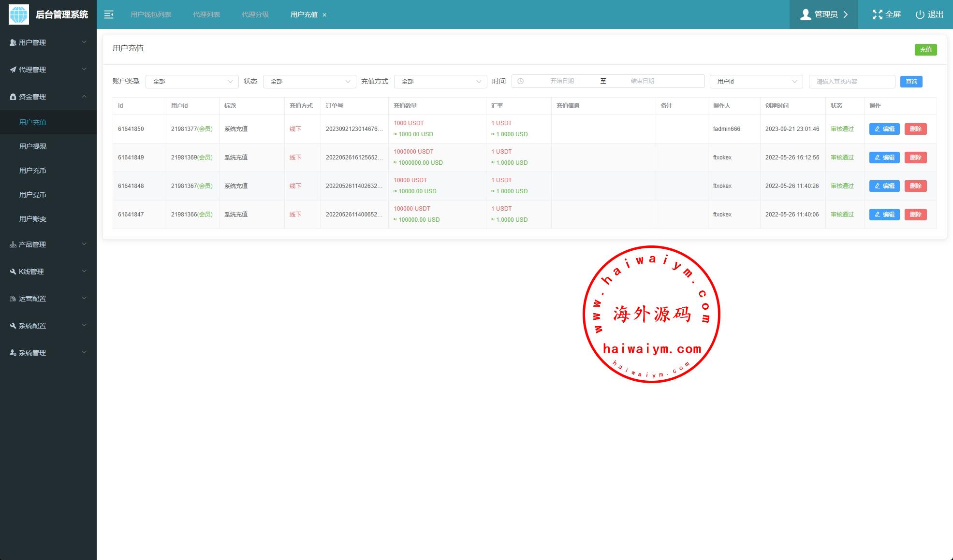Viewport: 953px width, 560px height.
Task: Click the green 充值 button
Action: [x=925, y=50]
